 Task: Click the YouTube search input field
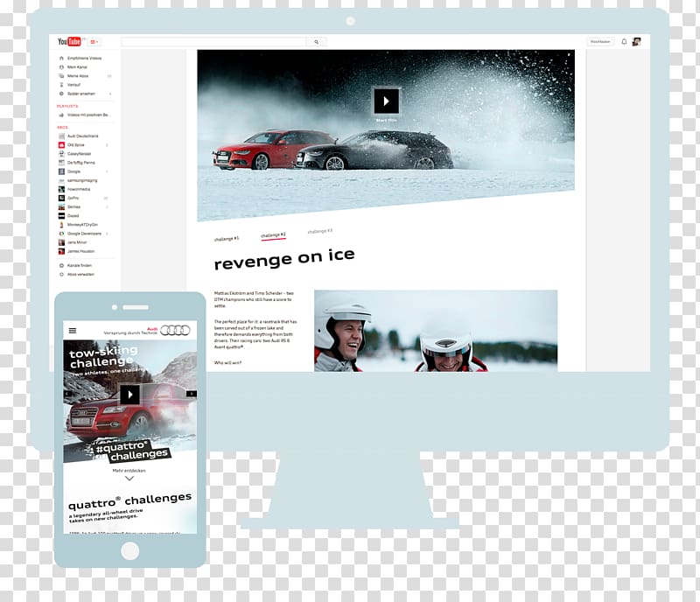point(213,41)
